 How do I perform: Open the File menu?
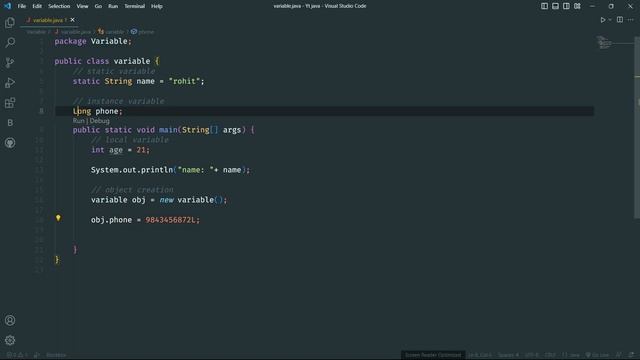[22, 6]
